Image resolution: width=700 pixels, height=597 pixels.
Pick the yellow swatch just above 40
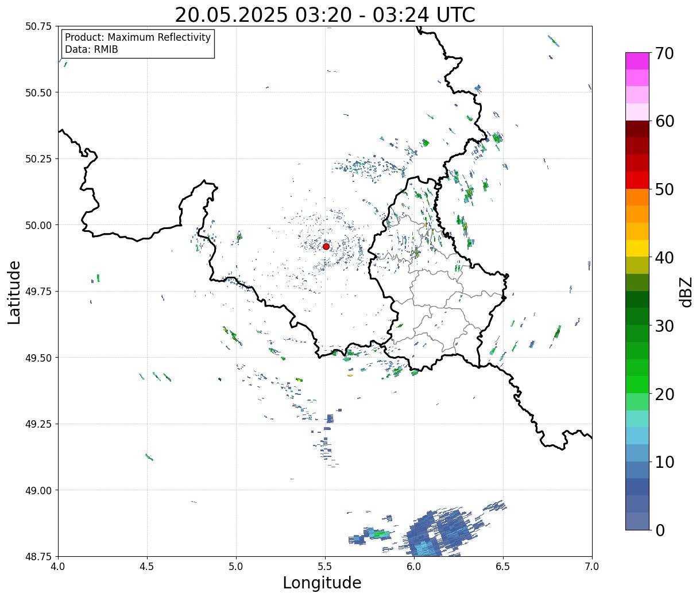pyautogui.click(x=637, y=248)
